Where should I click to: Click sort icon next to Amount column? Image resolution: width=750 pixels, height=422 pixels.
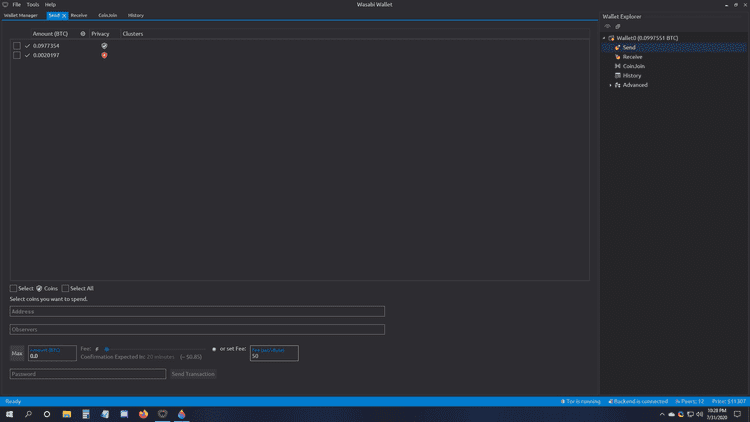[83, 34]
